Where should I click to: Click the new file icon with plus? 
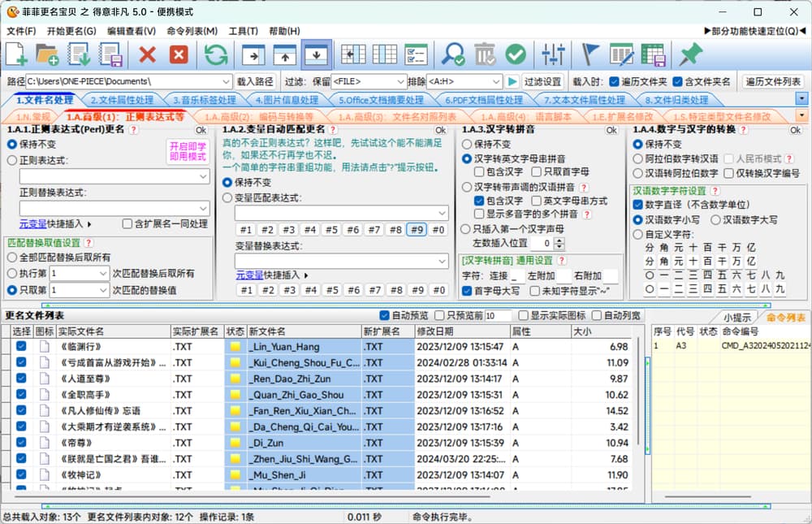tap(17, 54)
